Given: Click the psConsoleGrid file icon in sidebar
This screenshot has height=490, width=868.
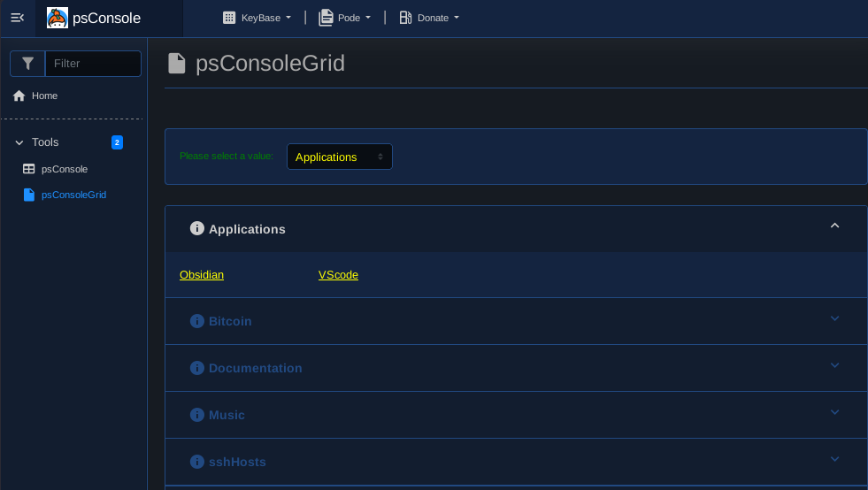Looking at the screenshot, I should pos(28,195).
